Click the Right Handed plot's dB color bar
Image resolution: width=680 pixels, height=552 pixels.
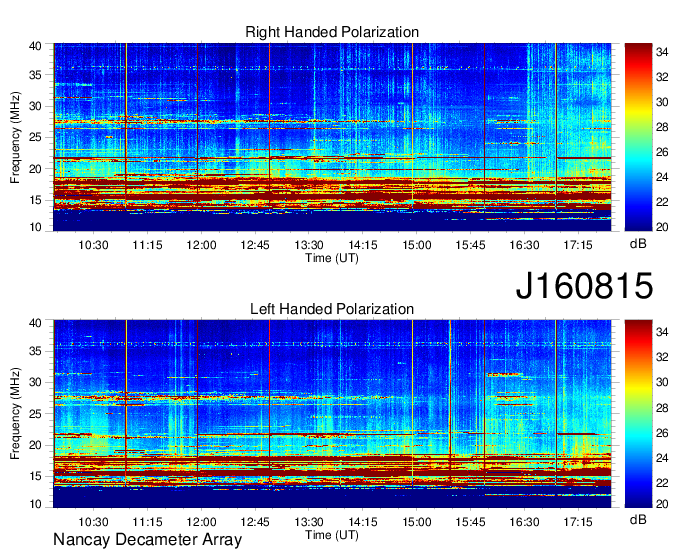[x=638, y=137]
